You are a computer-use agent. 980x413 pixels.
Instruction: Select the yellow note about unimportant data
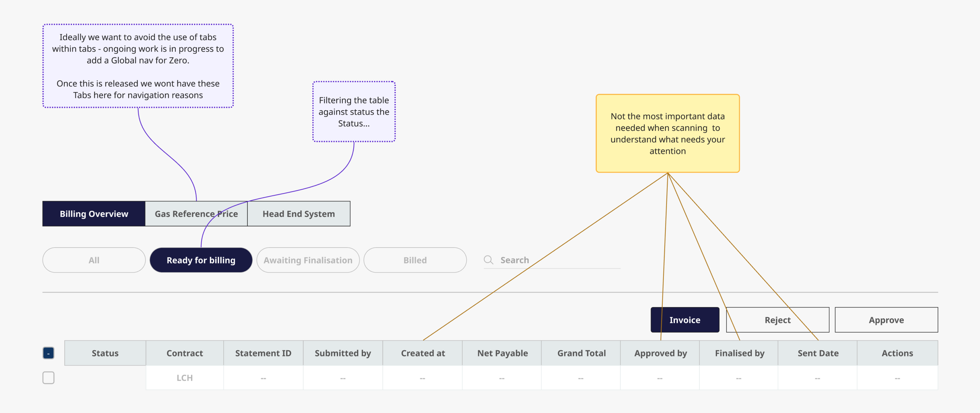coord(668,133)
